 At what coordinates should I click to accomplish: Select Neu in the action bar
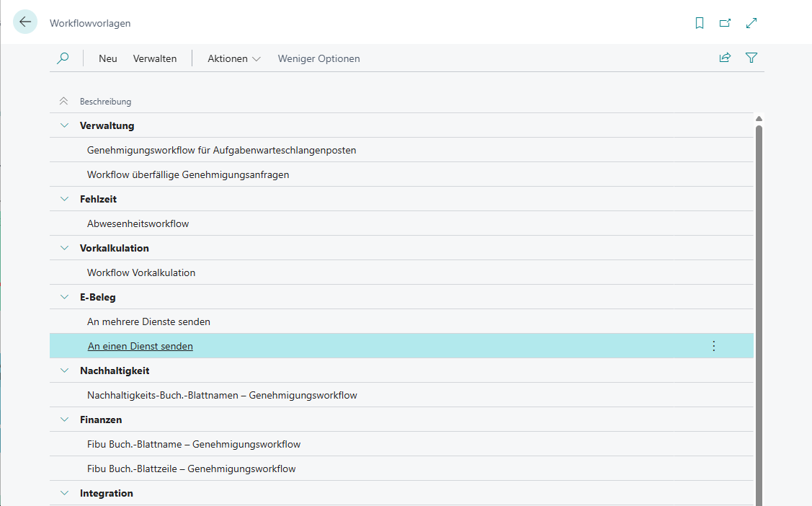pyautogui.click(x=107, y=58)
